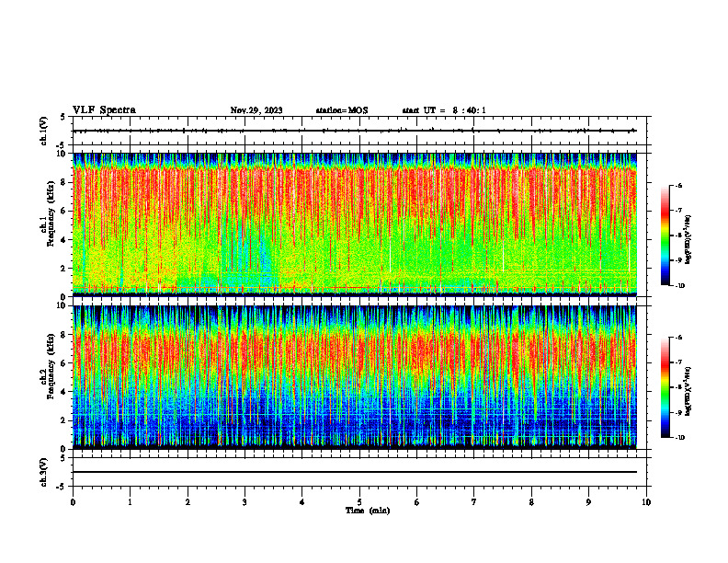Click the "Time (min)" axis label
This screenshot has width=728, height=563.
point(368,511)
